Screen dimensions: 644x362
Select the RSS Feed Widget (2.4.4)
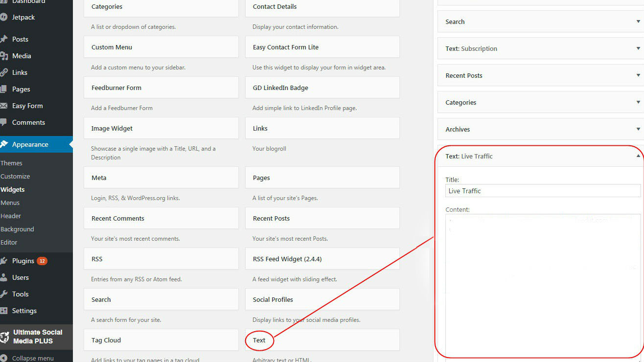click(322, 259)
